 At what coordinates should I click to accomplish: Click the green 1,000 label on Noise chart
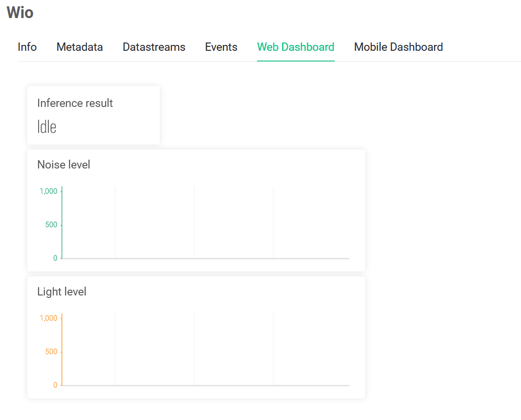coord(48,191)
